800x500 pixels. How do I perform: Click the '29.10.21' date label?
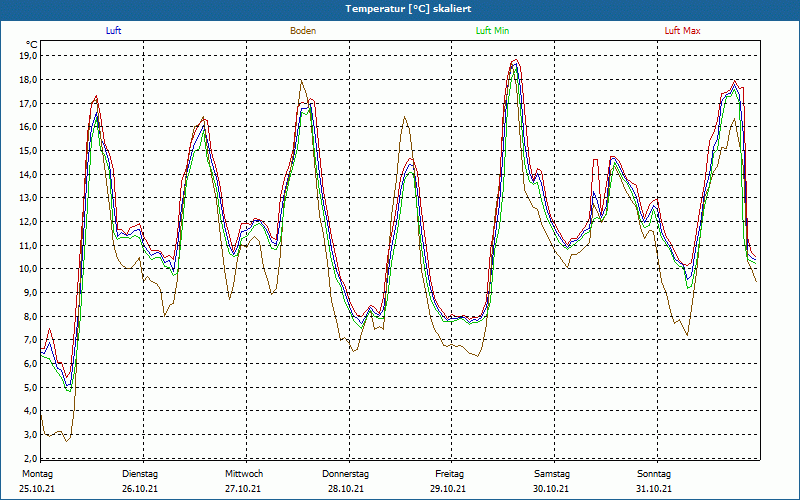tap(447, 489)
